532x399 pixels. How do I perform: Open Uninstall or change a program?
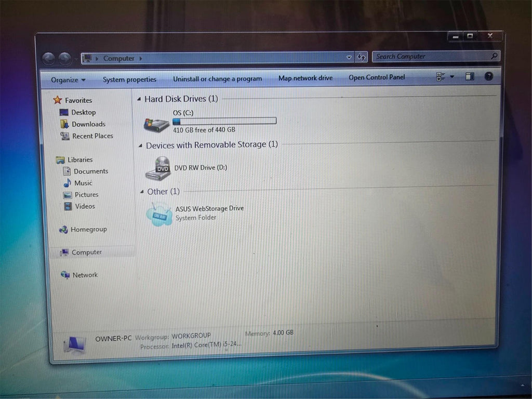(x=217, y=78)
